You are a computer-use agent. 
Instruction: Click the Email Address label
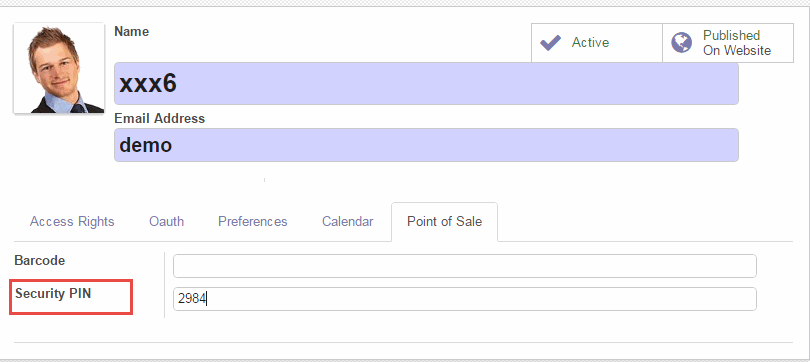[x=160, y=119]
